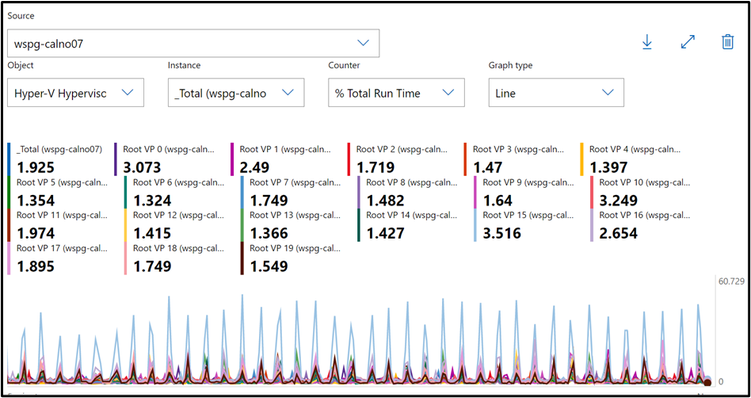Select the Root VP 2 legend entry

pos(398,159)
